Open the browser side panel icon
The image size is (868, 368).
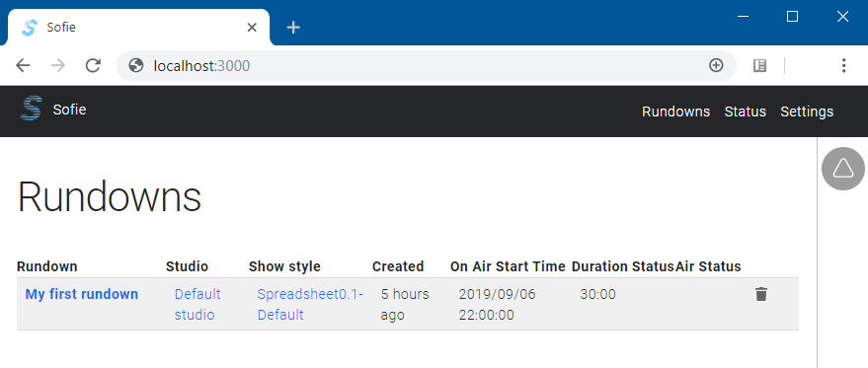[759, 66]
